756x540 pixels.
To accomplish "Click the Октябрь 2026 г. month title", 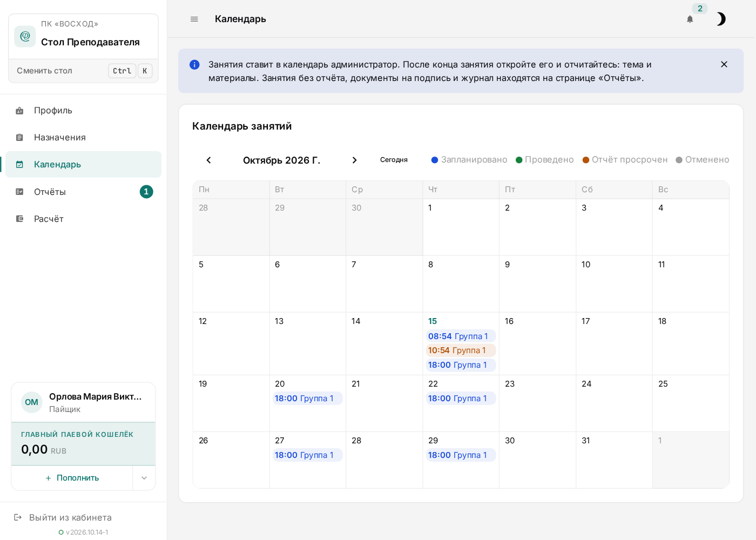I will (x=281, y=160).
